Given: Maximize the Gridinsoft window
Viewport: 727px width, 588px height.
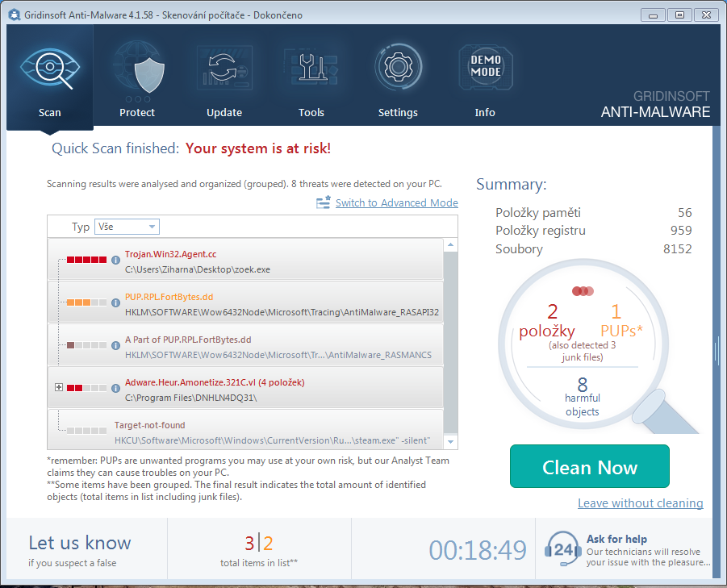Looking at the screenshot, I should pos(679,15).
